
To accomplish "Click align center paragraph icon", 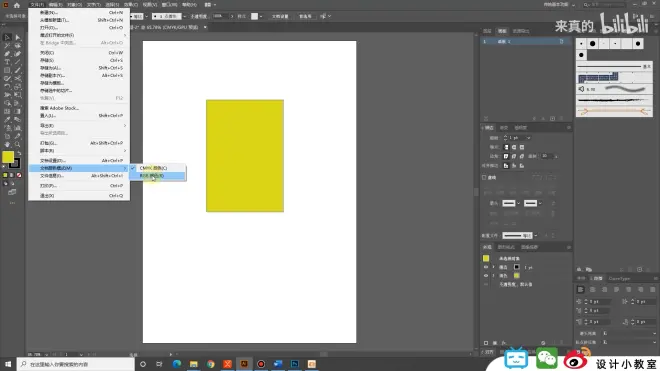I will click(593, 290).
